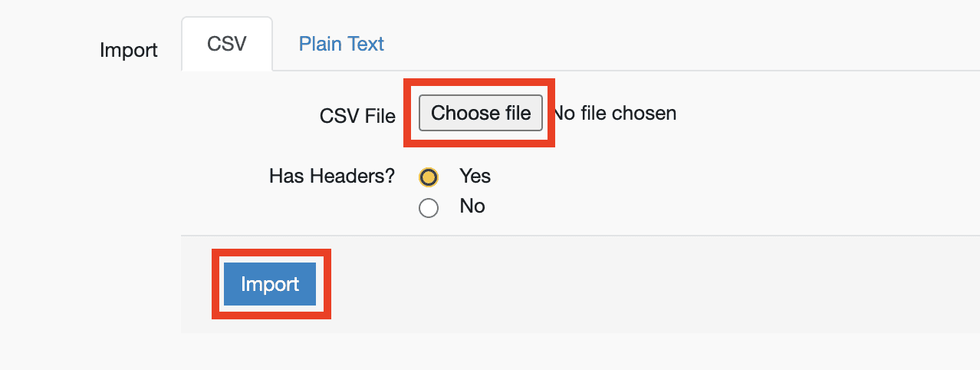Select the Yes radio button

tap(429, 177)
